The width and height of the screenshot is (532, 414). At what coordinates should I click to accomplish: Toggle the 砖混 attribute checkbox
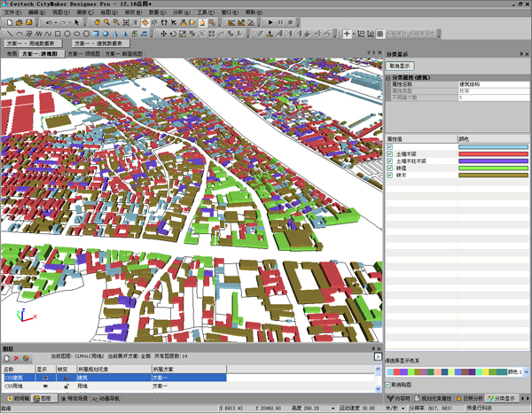tap(390, 168)
